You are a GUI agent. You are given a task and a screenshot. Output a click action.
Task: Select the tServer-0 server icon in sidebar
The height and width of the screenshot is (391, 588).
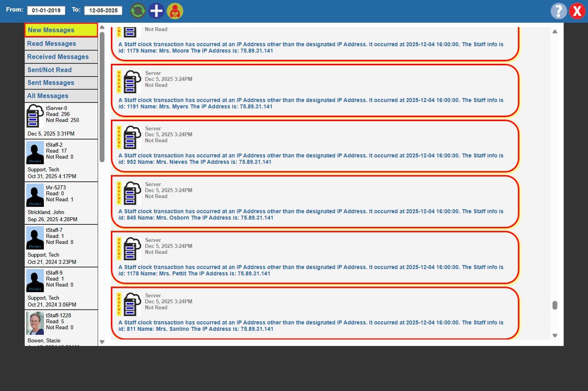click(x=35, y=116)
